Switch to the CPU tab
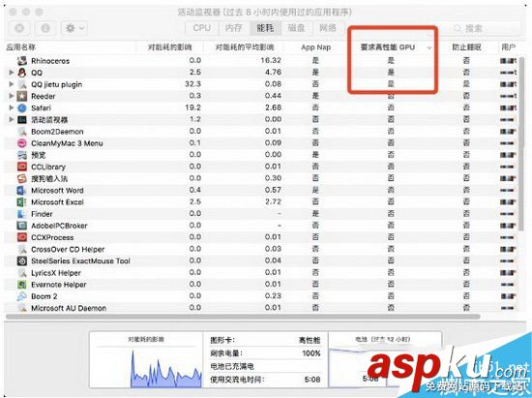The height and width of the screenshot is (398, 532). [x=201, y=28]
